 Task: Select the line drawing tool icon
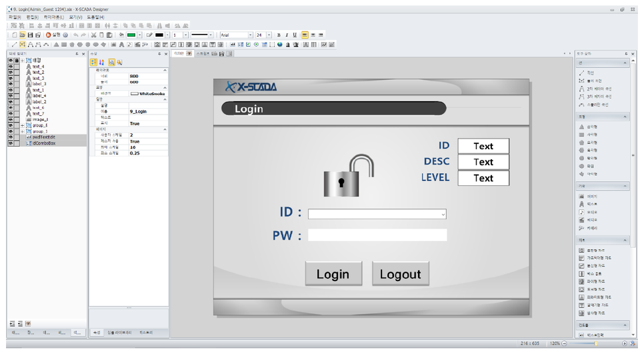click(14, 45)
